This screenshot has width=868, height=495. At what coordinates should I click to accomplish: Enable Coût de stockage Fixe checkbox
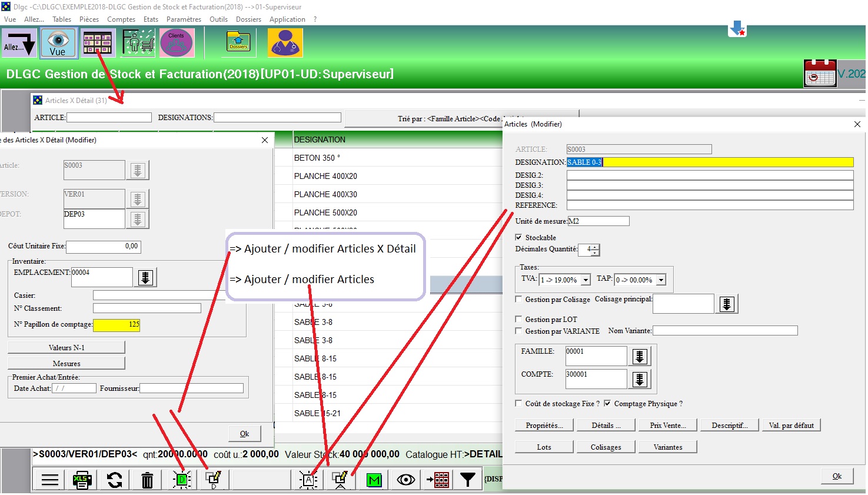click(x=518, y=403)
